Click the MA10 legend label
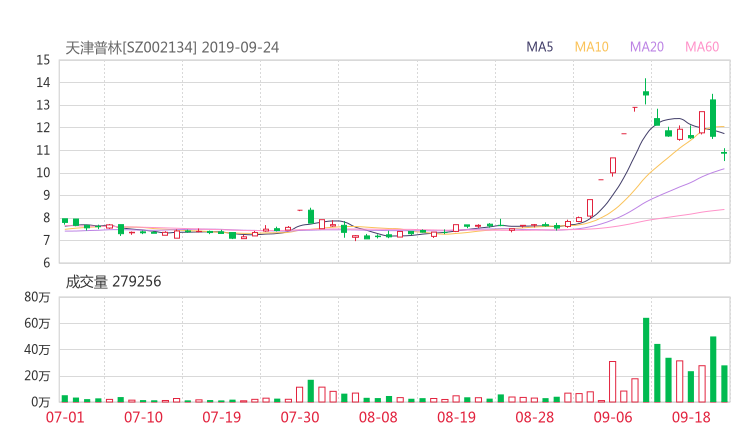 point(591,47)
